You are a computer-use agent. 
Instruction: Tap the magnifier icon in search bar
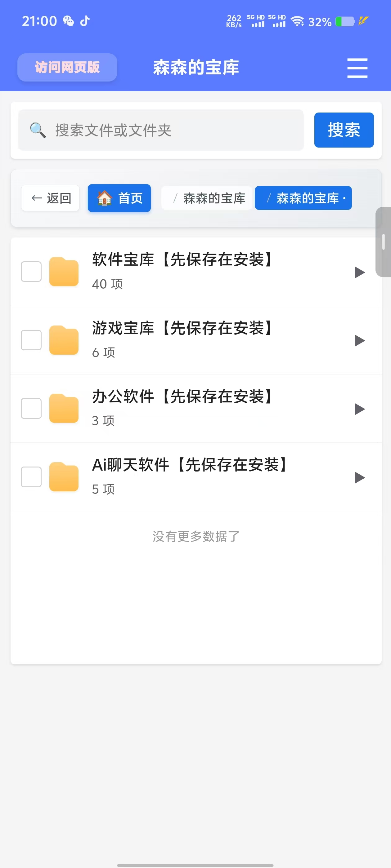38,130
